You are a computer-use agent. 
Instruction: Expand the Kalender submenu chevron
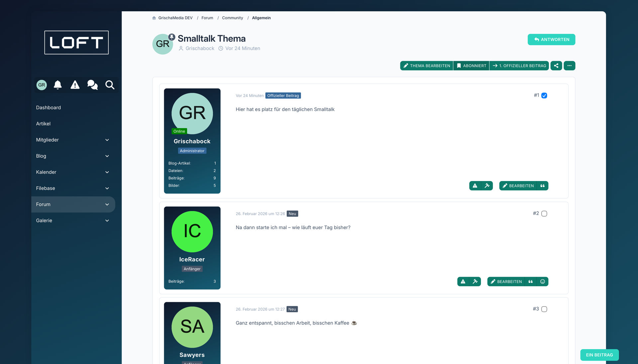click(107, 172)
